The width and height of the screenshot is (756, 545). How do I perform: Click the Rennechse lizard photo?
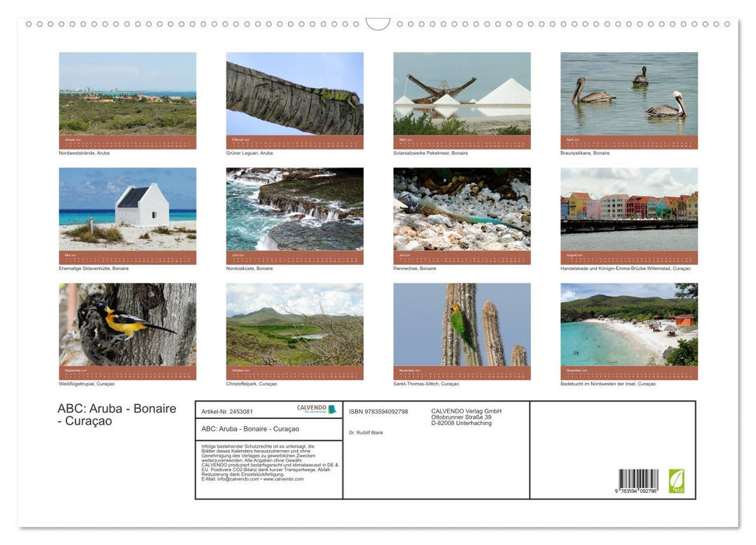[x=462, y=209]
